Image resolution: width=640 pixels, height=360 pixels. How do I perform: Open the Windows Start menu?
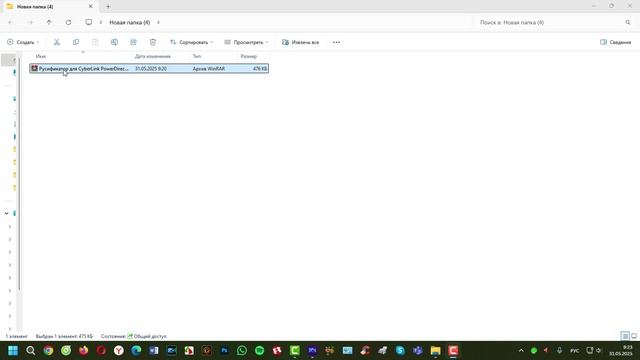click(x=13, y=351)
